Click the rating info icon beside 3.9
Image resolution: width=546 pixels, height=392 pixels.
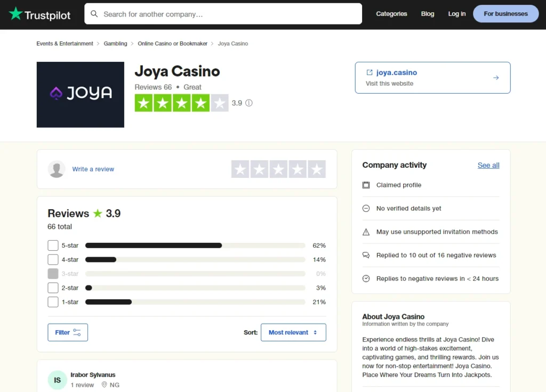click(x=249, y=103)
